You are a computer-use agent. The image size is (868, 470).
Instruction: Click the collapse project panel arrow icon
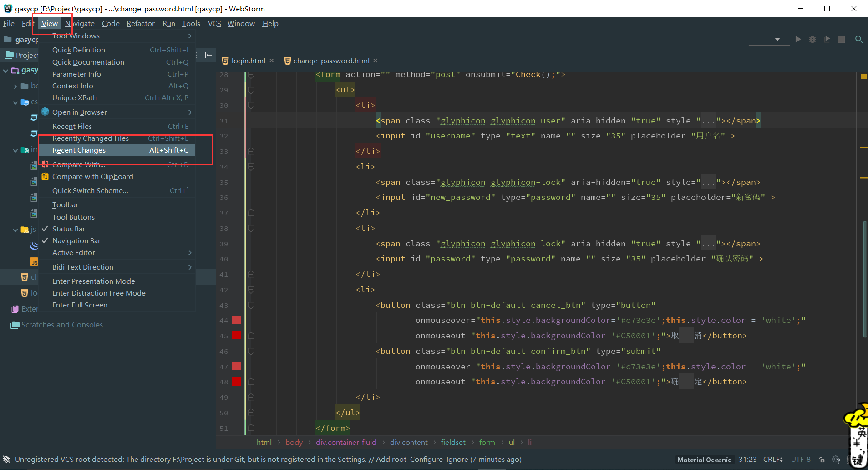click(x=208, y=55)
